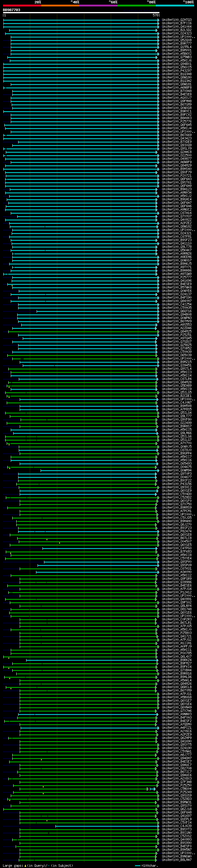Select the UniRef100_A9NV34 label

point(177,193)
